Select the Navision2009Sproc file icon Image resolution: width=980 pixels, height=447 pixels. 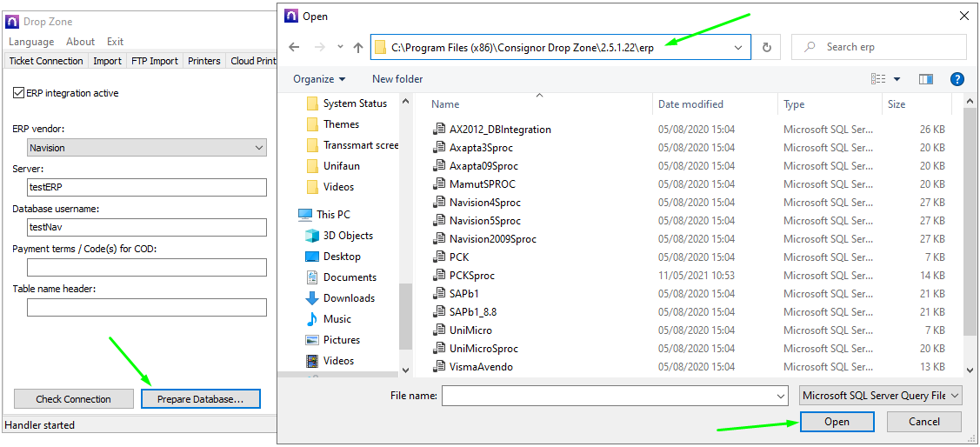coord(439,239)
